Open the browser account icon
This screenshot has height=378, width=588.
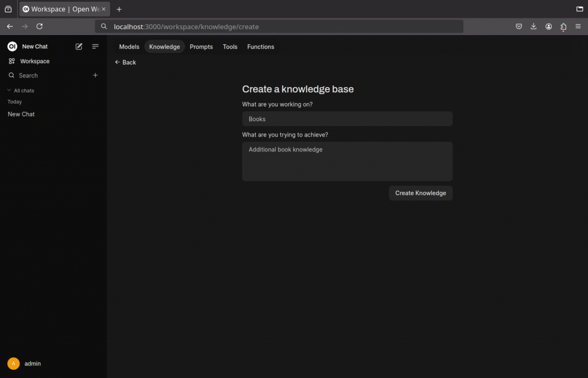548,26
